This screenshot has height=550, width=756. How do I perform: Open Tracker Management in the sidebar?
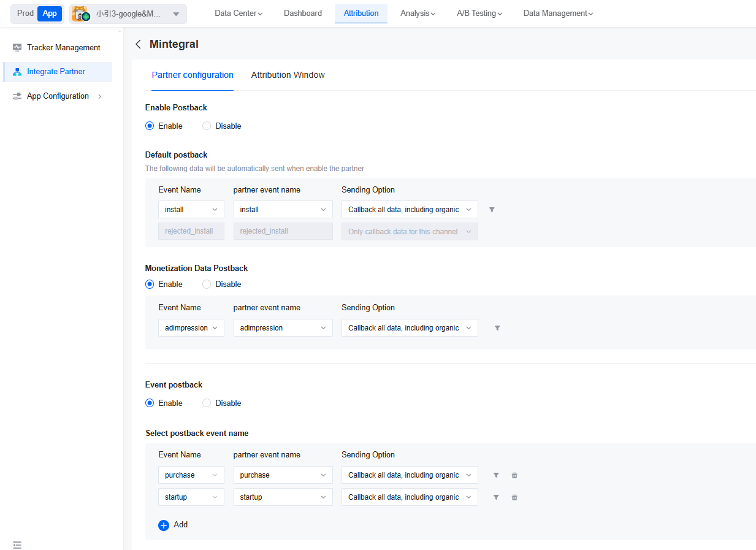[x=63, y=47]
